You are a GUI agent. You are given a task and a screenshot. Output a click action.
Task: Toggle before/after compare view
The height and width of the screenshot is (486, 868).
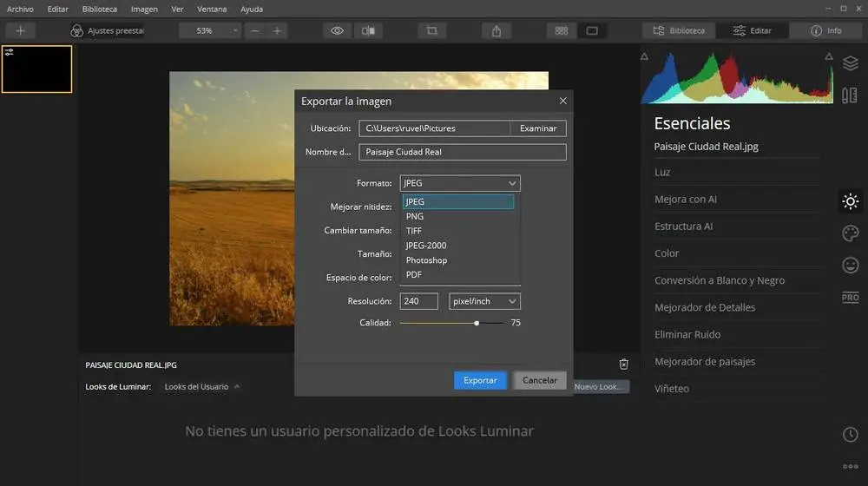[x=369, y=30]
